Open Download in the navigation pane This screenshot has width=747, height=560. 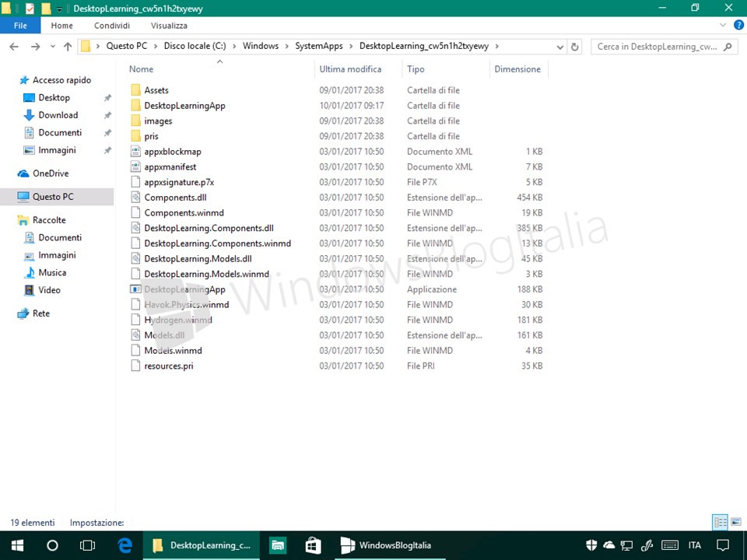click(58, 115)
